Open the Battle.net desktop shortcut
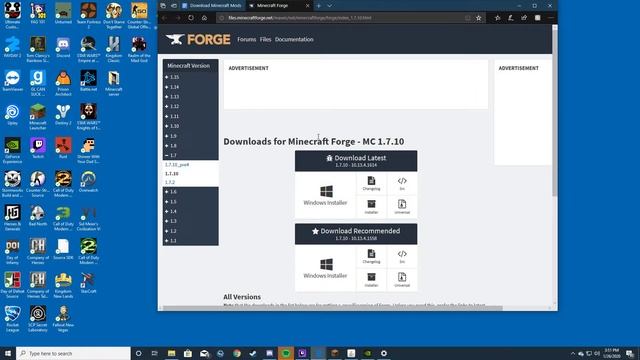The height and width of the screenshot is (360, 640). coord(89,81)
